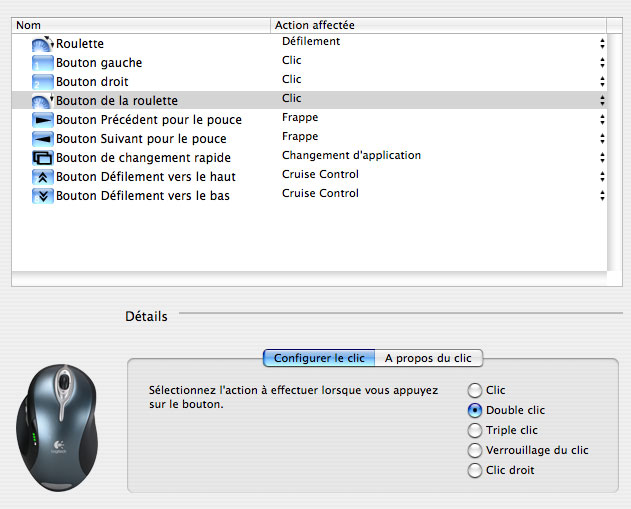The height and width of the screenshot is (509, 631).
Task: Select the Triple clic radio option
Action: [x=475, y=430]
